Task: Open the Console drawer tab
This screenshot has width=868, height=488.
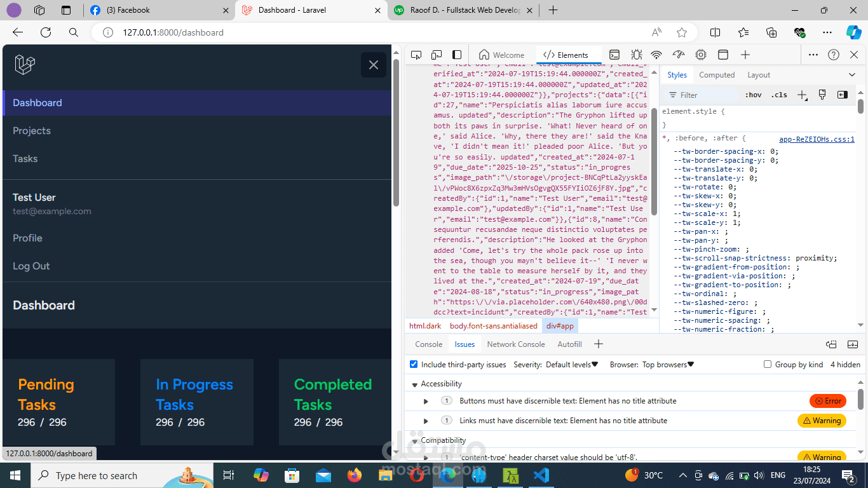Action: (429, 344)
